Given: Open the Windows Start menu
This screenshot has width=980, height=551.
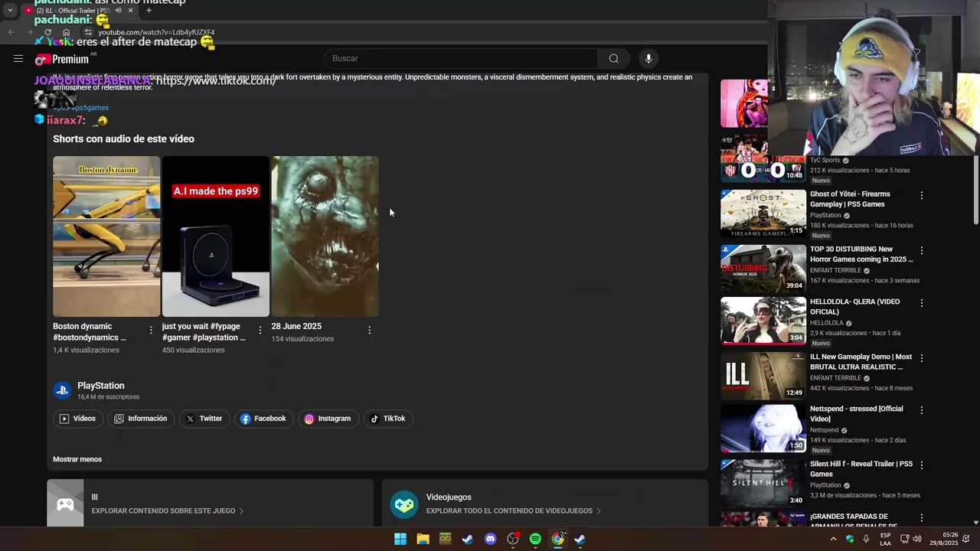Looking at the screenshot, I should pyautogui.click(x=400, y=539).
